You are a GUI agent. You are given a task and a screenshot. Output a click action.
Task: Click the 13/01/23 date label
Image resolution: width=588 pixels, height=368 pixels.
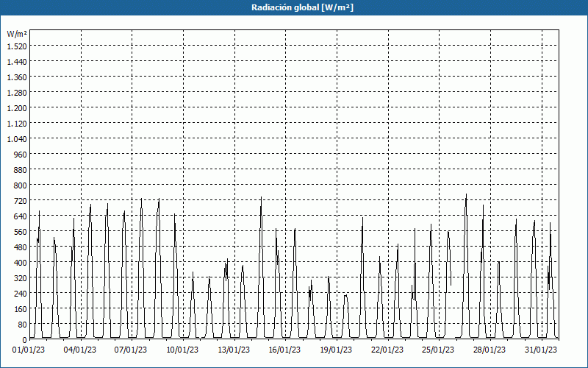(x=234, y=350)
